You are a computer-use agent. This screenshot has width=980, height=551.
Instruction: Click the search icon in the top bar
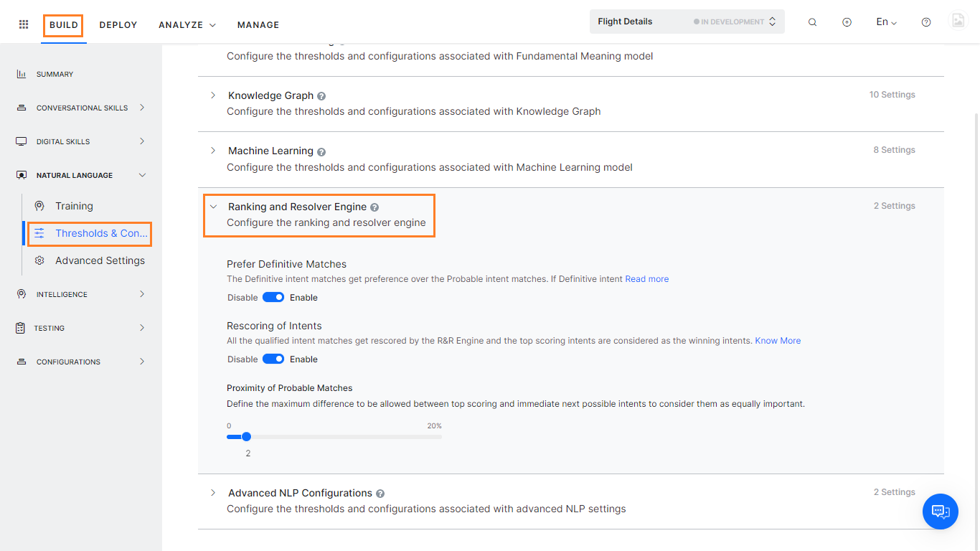pos(812,22)
